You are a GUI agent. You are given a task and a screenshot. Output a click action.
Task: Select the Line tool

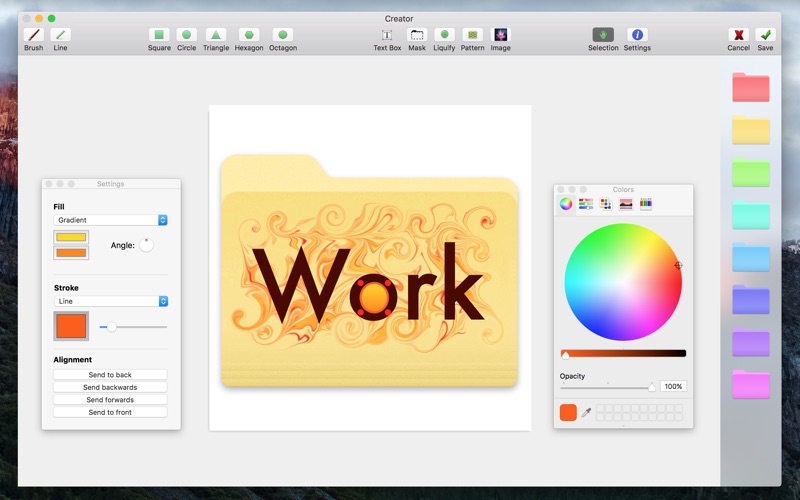pos(60,39)
